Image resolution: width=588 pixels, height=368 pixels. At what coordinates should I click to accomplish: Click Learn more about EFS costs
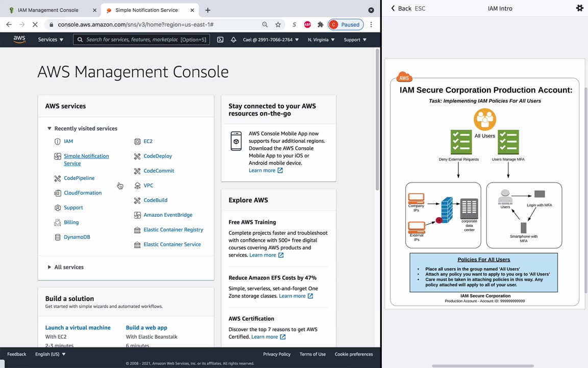[296, 296]
